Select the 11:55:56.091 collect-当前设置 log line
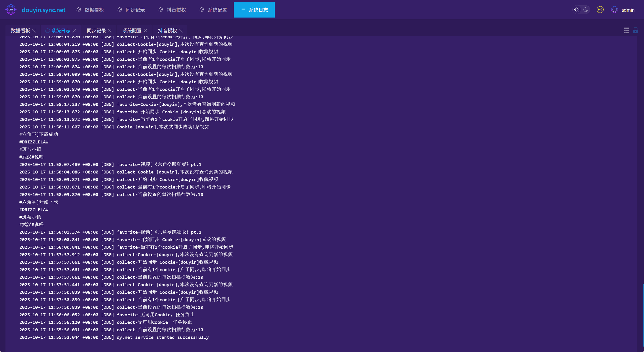This screenshot has height=352, width=644. pyautogui.click(x=111, y=330)
